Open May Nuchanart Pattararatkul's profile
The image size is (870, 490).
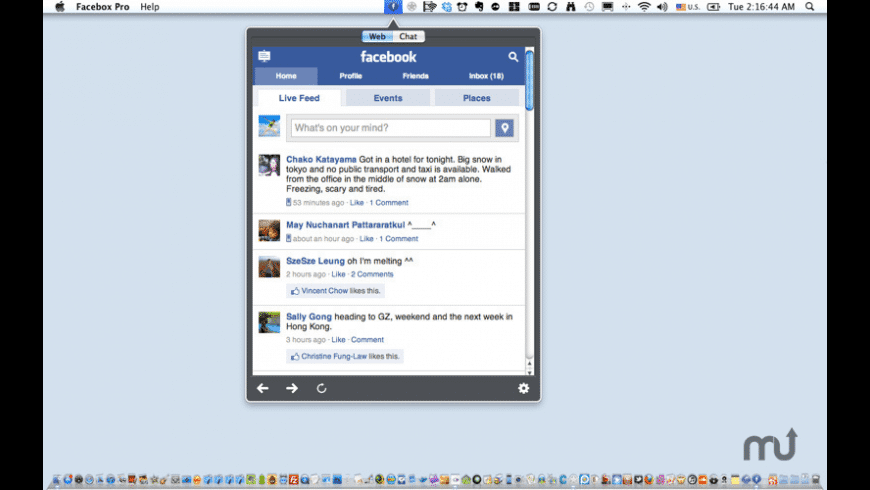[346, 225]
